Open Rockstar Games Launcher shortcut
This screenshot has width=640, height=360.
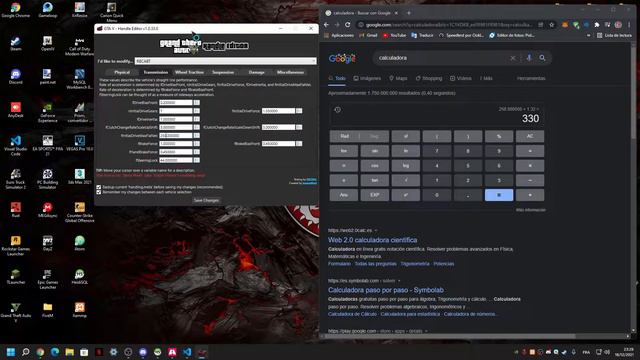coord(16,245)
